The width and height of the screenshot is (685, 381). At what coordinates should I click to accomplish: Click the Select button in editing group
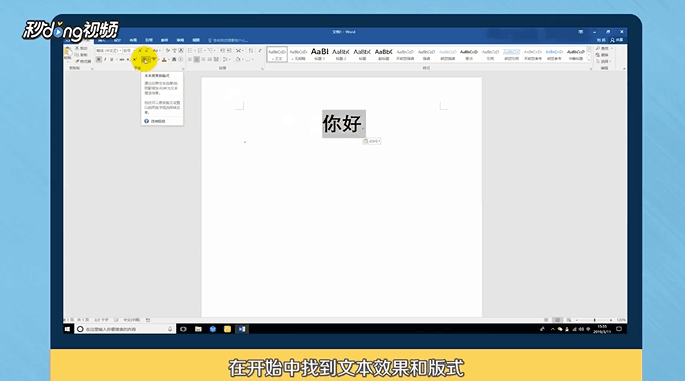click(603, 61)
